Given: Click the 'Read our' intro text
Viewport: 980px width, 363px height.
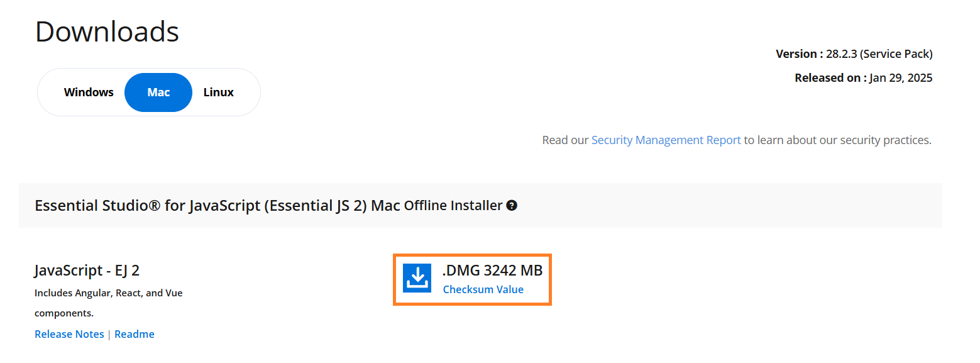Looking at the screenshot, I should tap(565, 140).
